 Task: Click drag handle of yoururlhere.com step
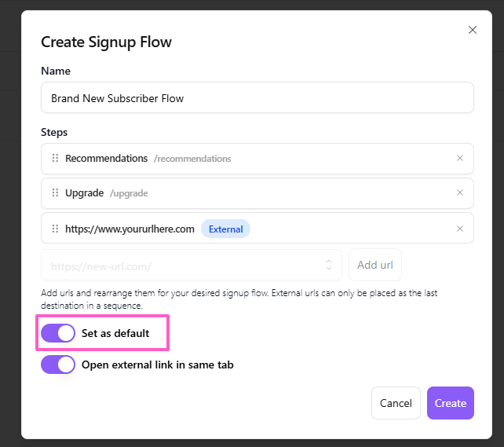tap(55, 229)
